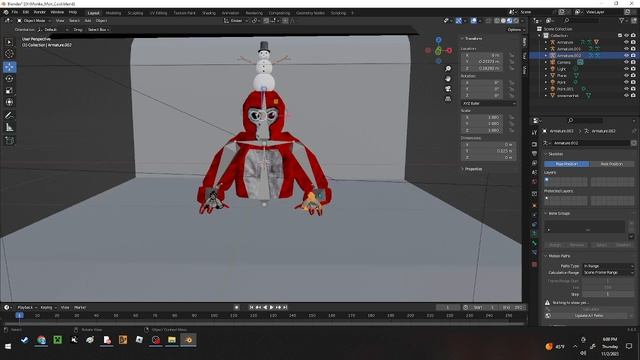Open the Output properties tab icon
Screen dimensions: 640x360
coord(534,154)
